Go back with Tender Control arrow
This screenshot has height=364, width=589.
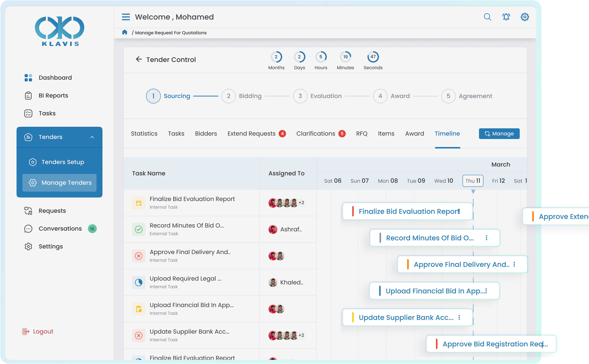pos(139,59)
